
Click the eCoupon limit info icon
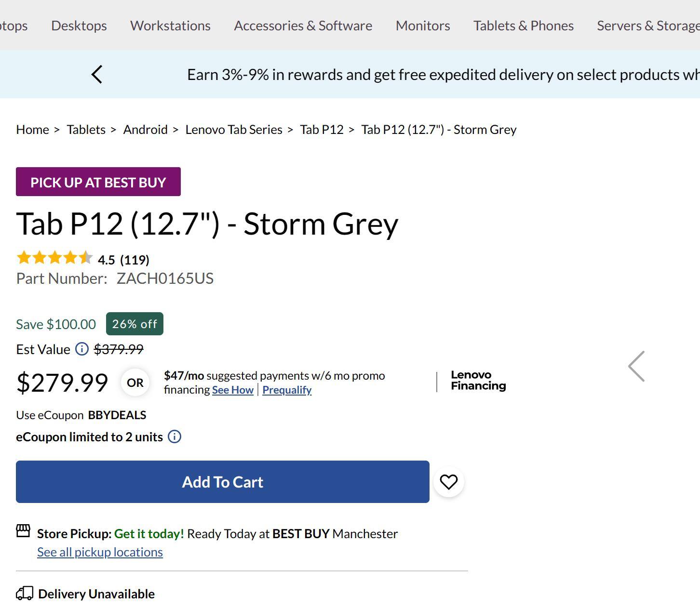(x=175, y=437)
